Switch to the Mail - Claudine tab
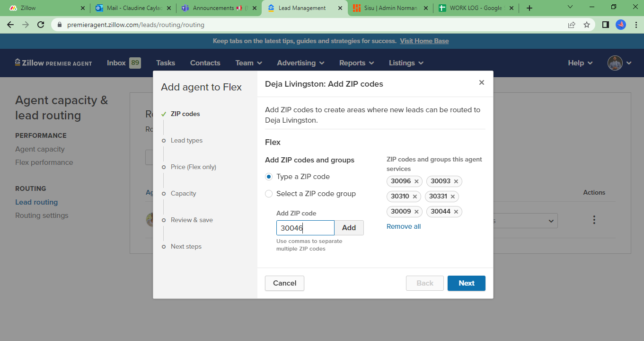 click(133, 8)
